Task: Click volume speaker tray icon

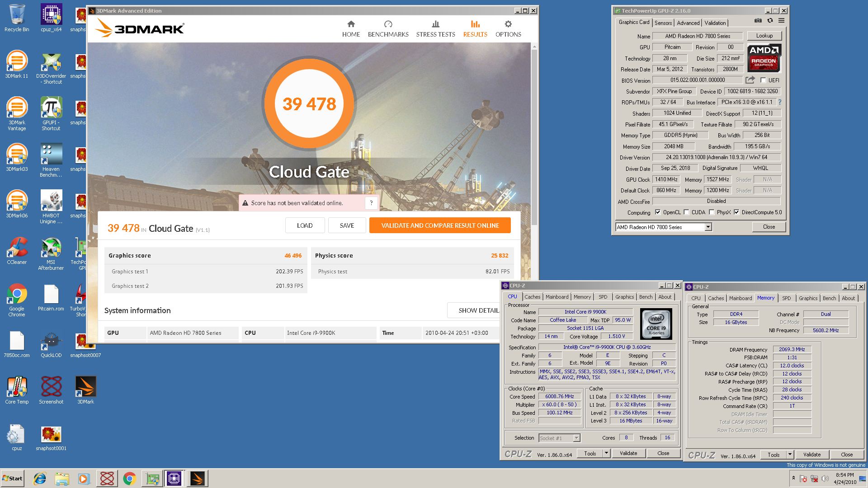Action: point(825,479)
